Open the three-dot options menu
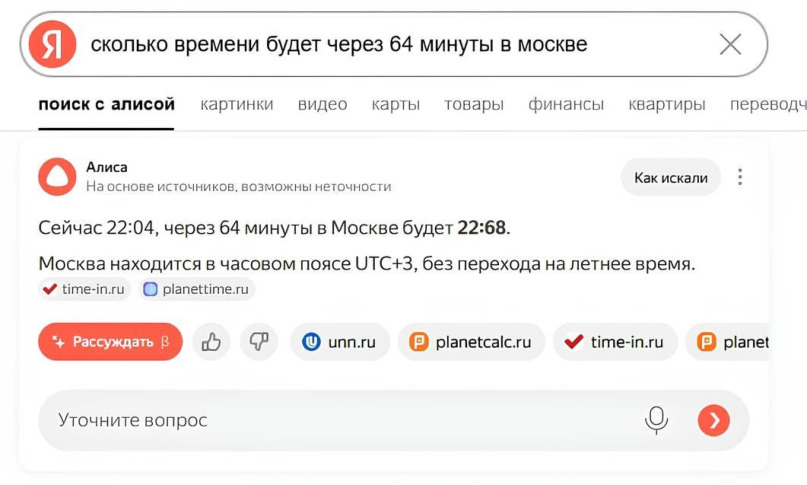 [x=740, y=177]
